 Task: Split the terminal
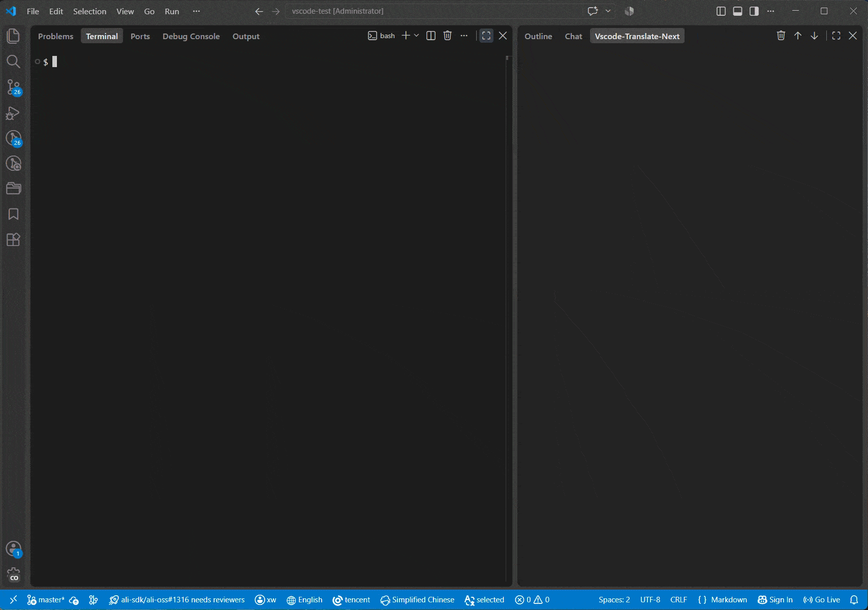click(x=431, y=36)
